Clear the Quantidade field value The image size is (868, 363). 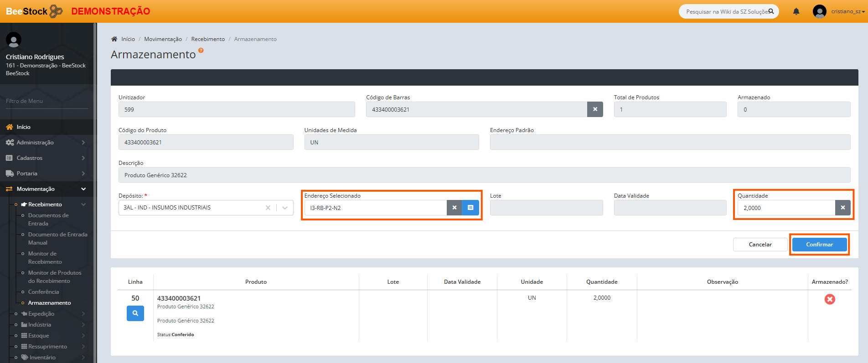[842, 208]
